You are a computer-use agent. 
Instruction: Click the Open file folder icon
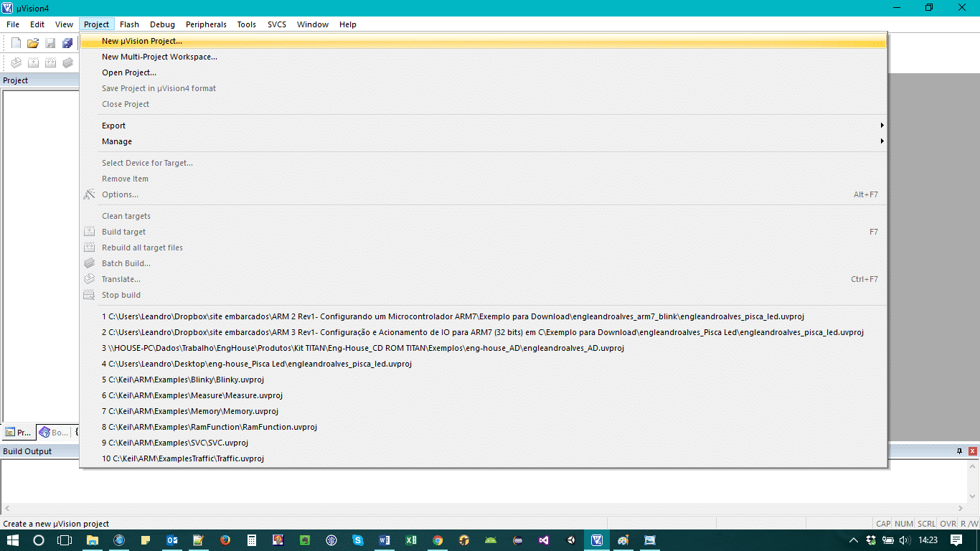tap(33, 43)
